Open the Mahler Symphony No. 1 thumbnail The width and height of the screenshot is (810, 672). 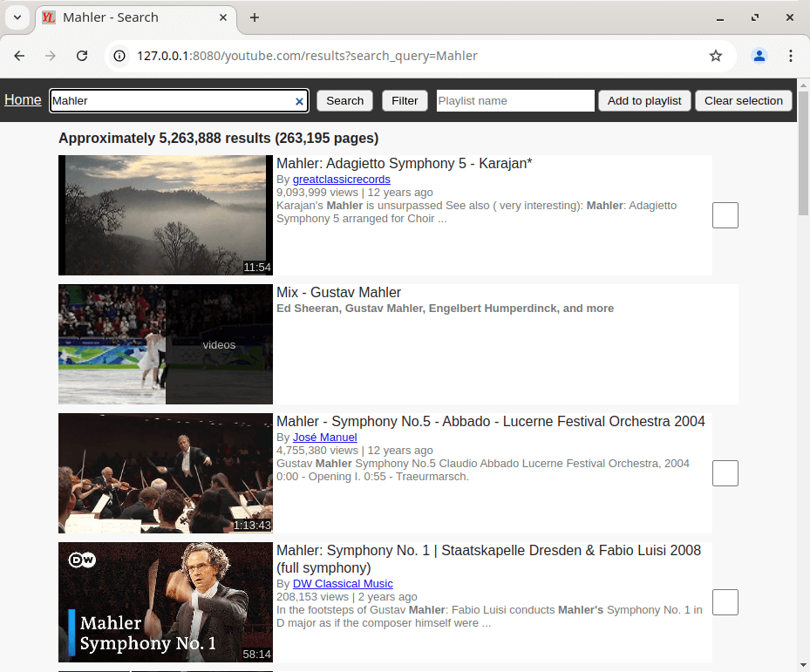coord(166,602)
